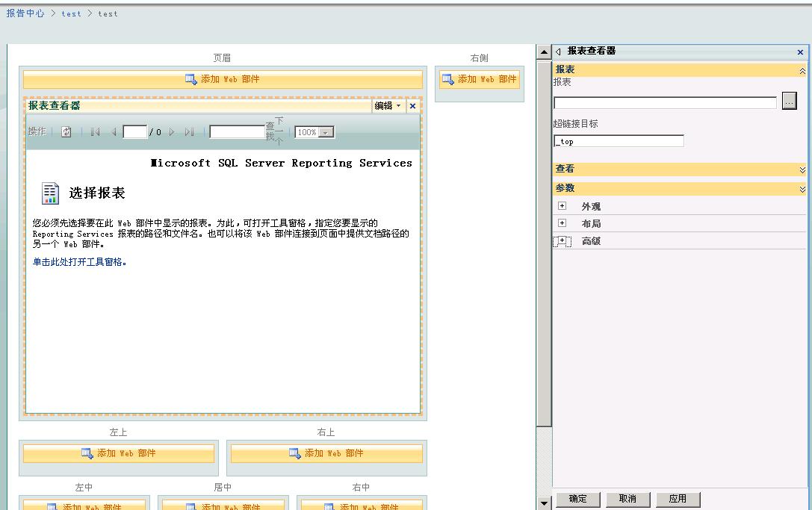This screenshot has height=510, width=812.
Task: Browse for report with the ellipsis button
Action: point(789,101)
